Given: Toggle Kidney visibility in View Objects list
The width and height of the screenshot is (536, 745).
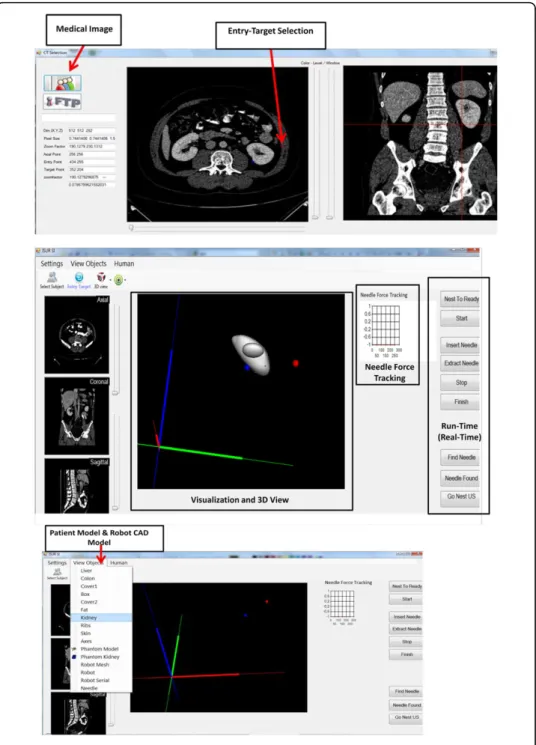Looking at the screenshot, I should coord(101,618).
